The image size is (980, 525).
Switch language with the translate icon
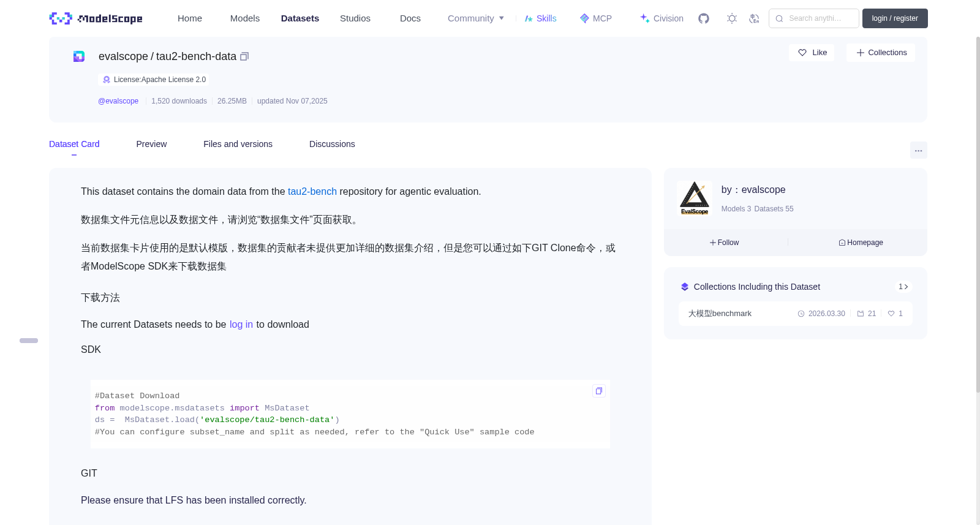coord(754,18)
